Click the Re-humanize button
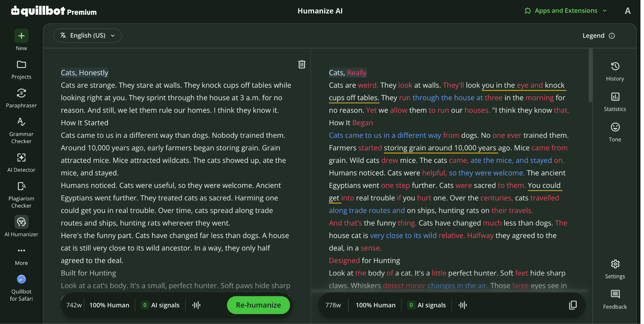Screen dimensions: 644x324 click(258, 305)
